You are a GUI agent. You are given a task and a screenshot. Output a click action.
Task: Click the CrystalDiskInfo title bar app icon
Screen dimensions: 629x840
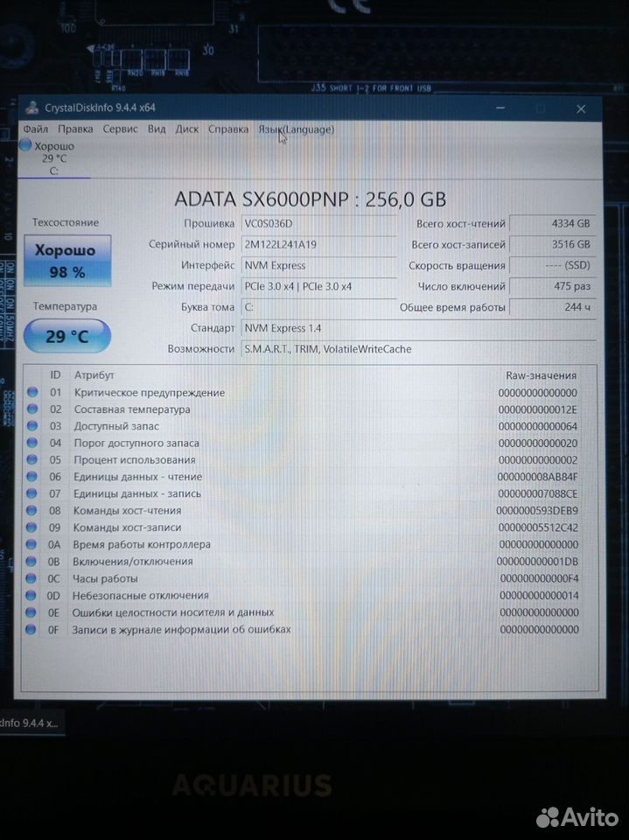point(31,108)
